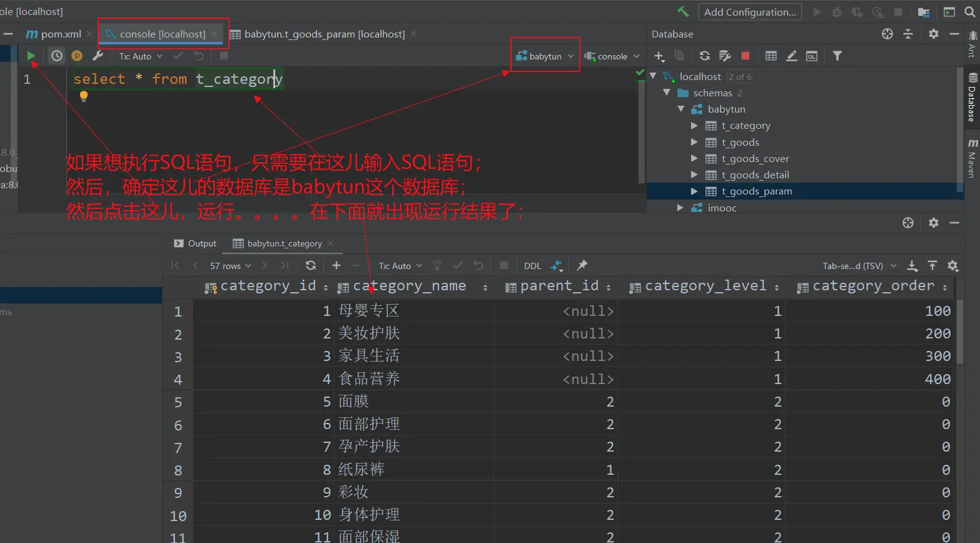Expand the t_goods table node
The height and width of the screenshot is (543, 980).
coord(694,143)
